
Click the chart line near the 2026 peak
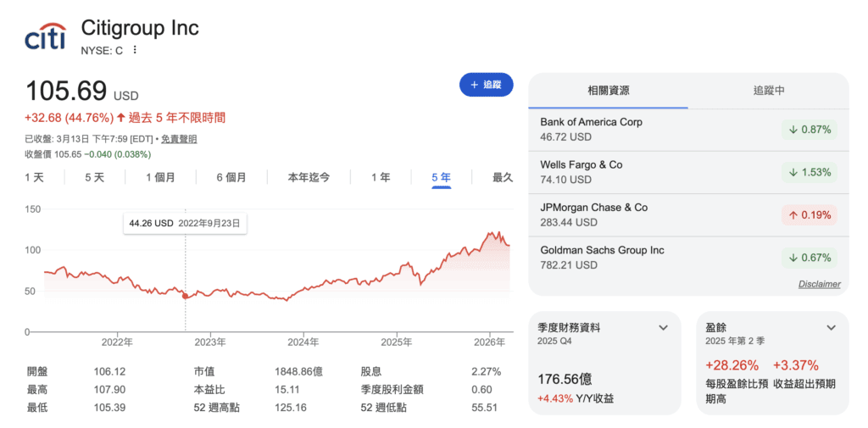(490, 234)
